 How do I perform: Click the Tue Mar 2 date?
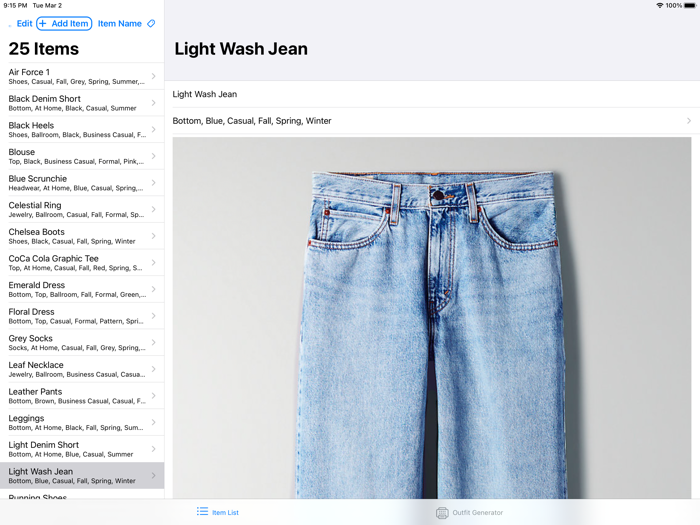pos(47,5)
